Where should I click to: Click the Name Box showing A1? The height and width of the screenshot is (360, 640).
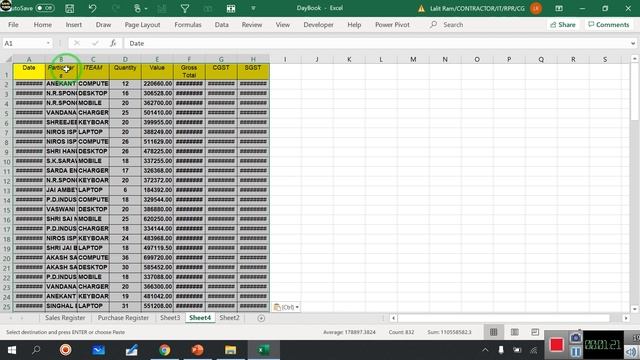(24, 43)
